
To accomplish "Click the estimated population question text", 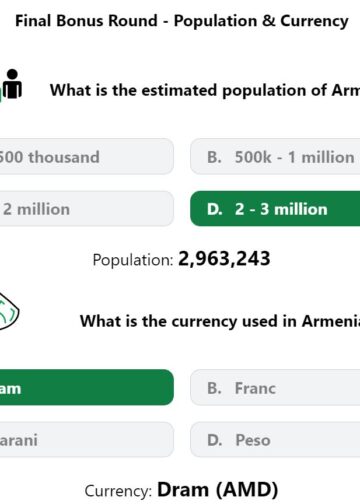I will pyautogui.click(x=205, y=90).
